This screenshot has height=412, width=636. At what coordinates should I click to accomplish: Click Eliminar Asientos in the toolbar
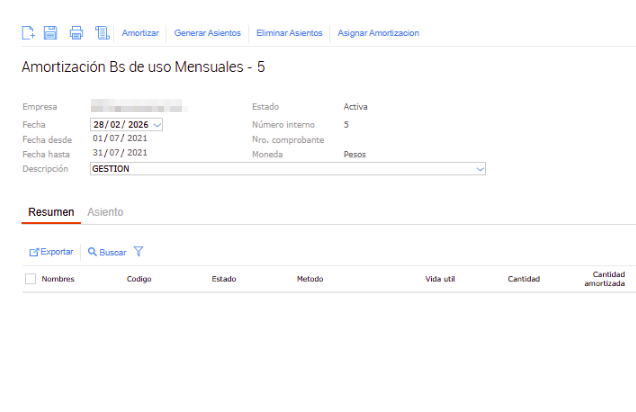pyautogui.click(x=289, y=33)
